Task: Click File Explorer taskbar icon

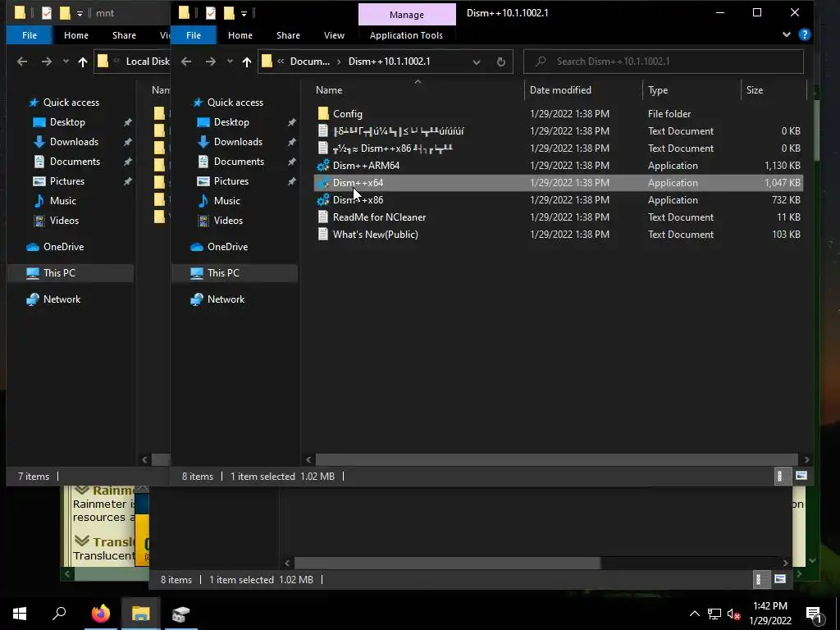Action: (140, 614)
